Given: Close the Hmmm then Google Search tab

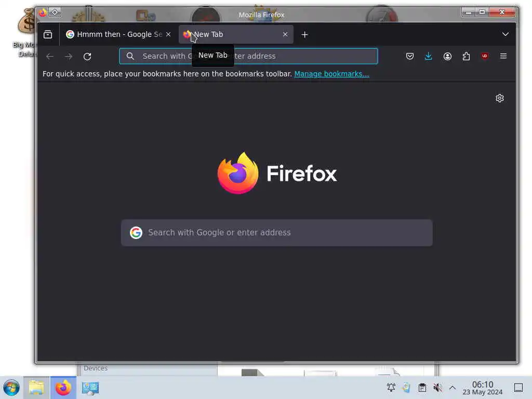Looking at the screenshot, I should 168,34.
